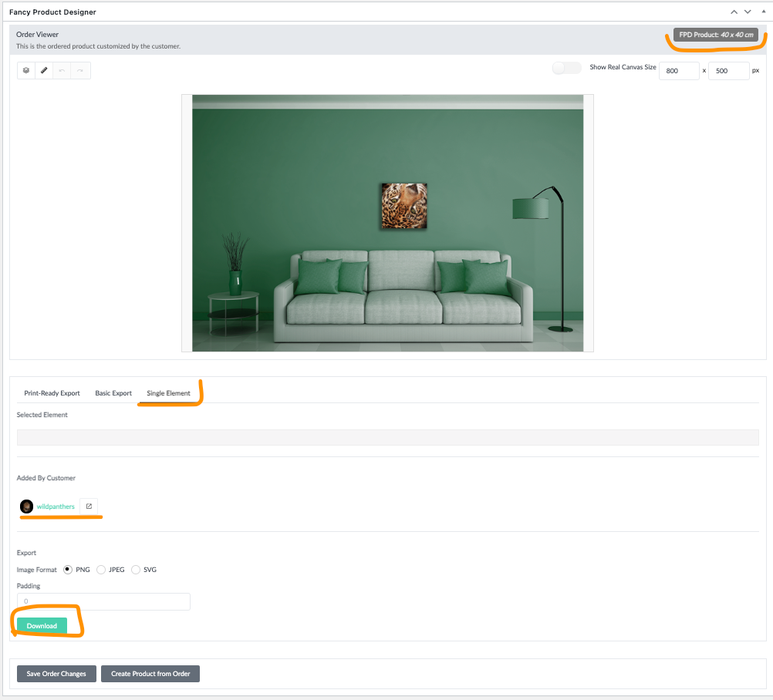Download the wildpanthers element
The width and height of the screenshot is (773, 700).
41,625
